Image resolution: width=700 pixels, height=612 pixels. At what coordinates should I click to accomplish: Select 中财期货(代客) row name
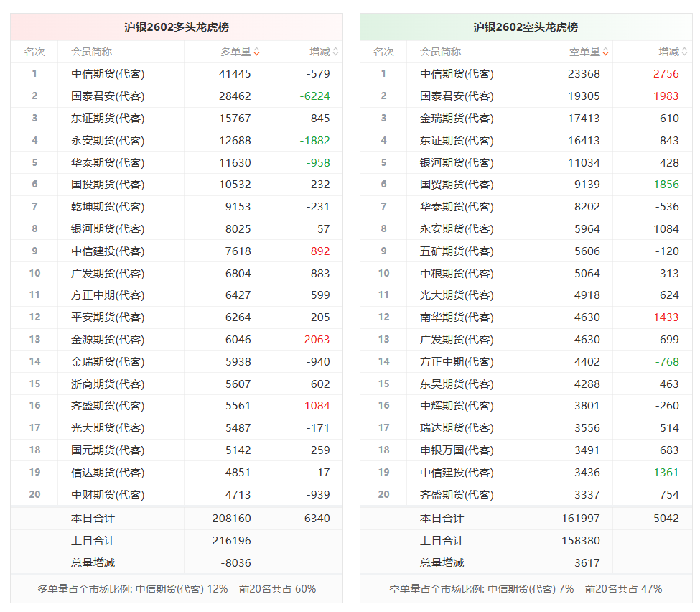coord(108,495)
